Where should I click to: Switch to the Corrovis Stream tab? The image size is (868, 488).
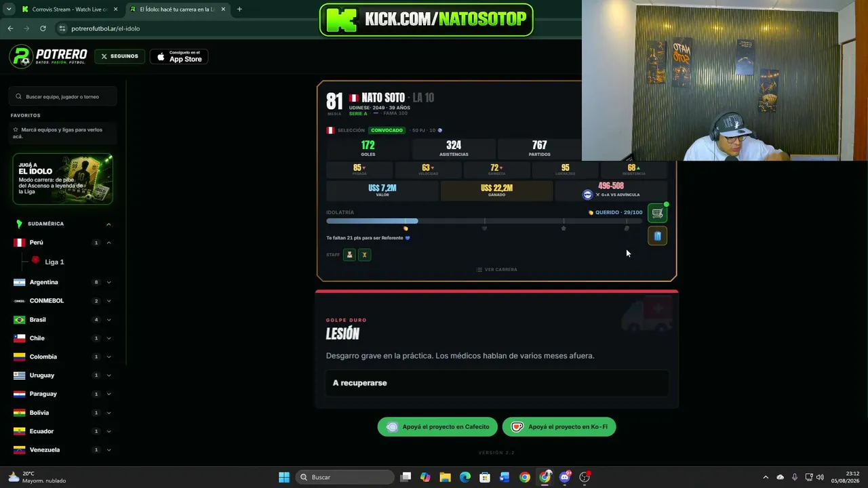[x=69, y=9]
